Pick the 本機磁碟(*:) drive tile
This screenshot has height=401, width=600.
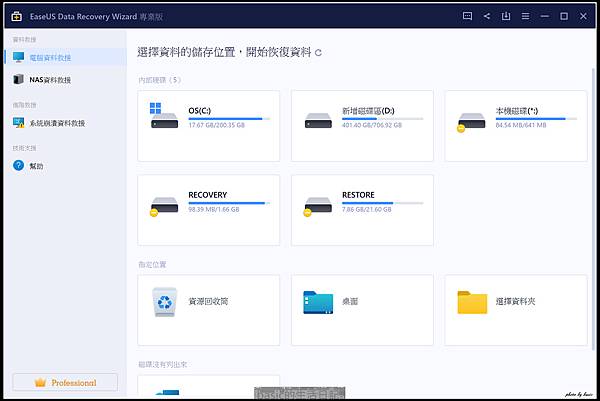click(515, 125)
